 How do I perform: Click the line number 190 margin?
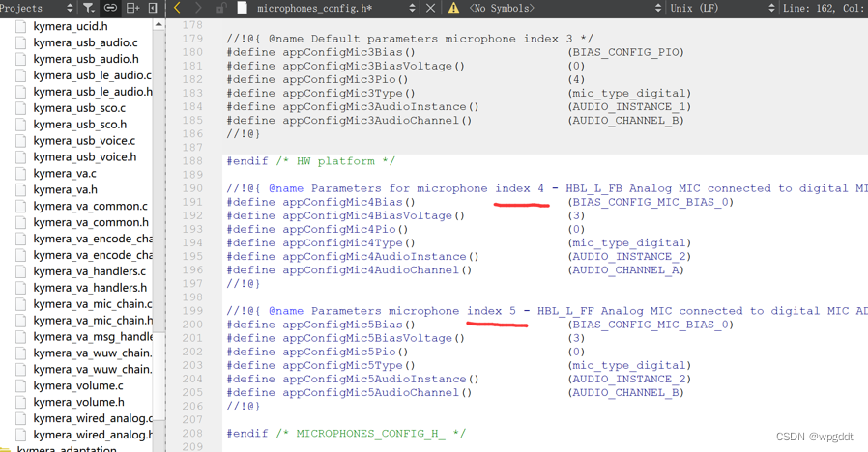point(192,188)
